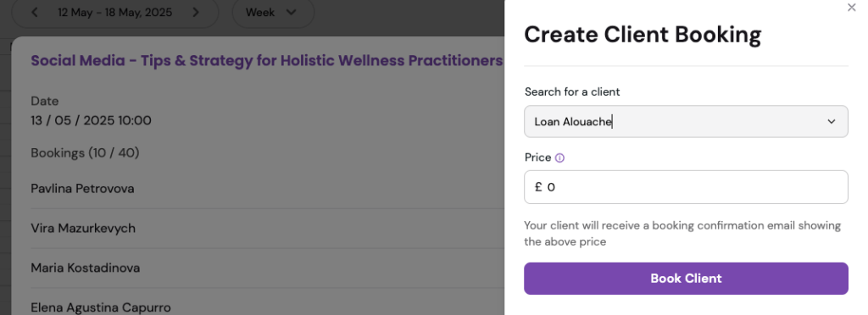868x315 pixels.
Task: Click the pound currency symbol in the Price field
Action: point(538,187)
